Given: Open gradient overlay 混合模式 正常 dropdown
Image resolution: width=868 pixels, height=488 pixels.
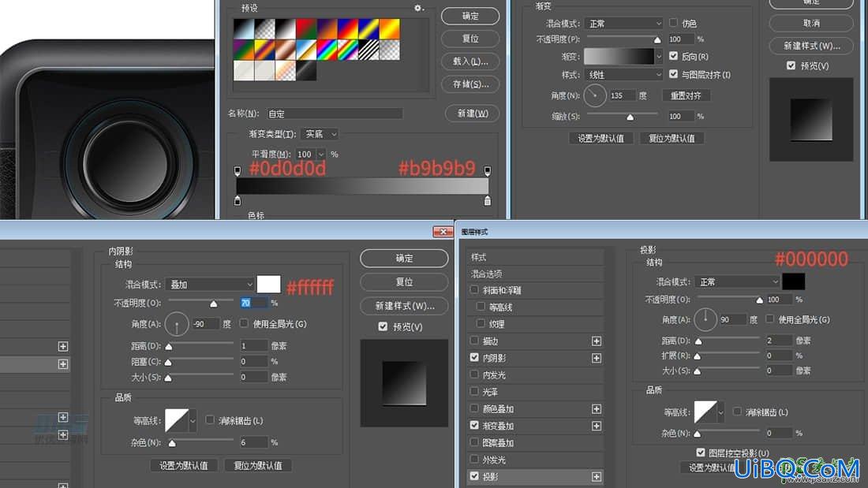Looking at the screenshot, I should click(623, 23).
